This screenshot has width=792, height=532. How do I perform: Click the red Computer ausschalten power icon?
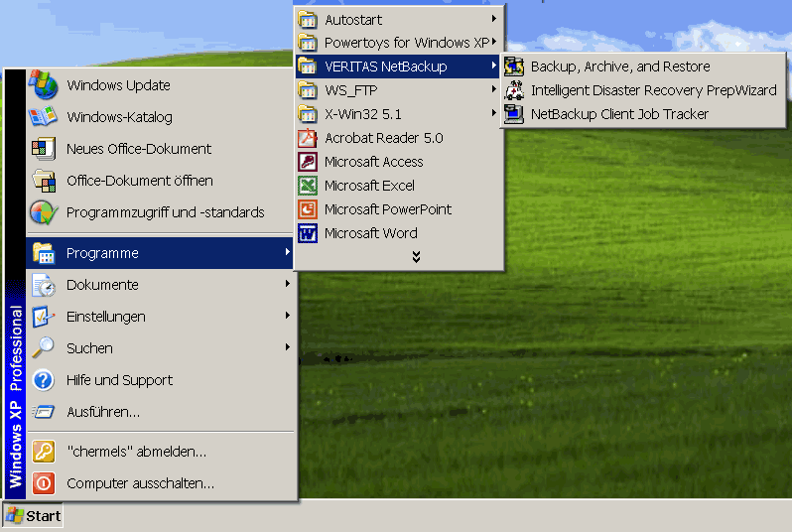click(44, 483)
